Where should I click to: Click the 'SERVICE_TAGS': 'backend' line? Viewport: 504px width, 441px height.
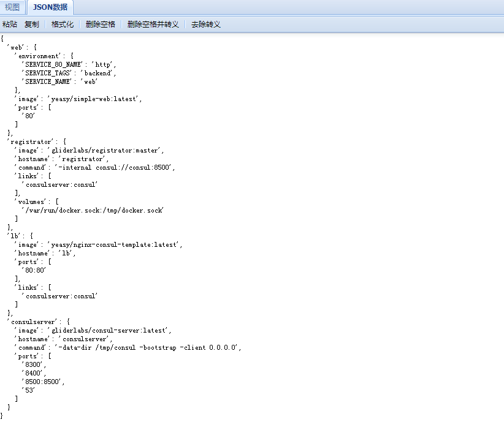click(69, 73)
